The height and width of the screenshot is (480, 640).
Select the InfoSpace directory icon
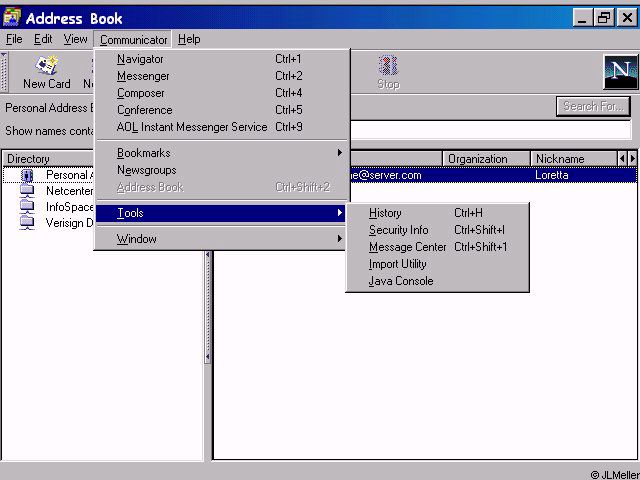27,207
